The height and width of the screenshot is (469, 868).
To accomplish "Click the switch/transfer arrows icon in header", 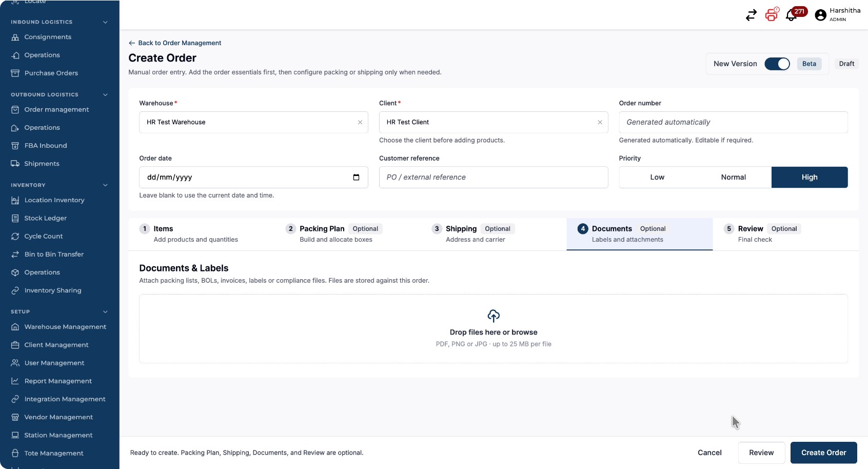I will coord(751,15).
